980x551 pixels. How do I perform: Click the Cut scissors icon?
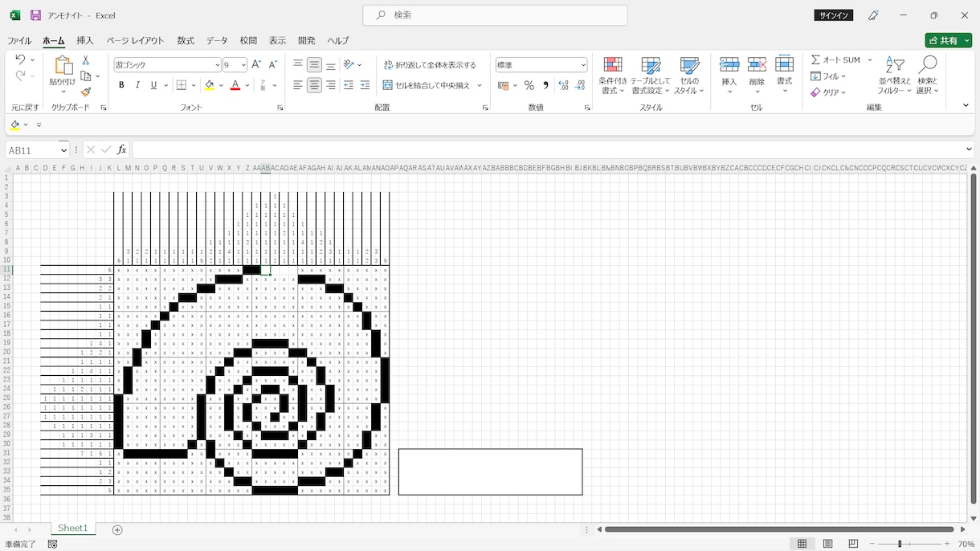click(86, 60)
